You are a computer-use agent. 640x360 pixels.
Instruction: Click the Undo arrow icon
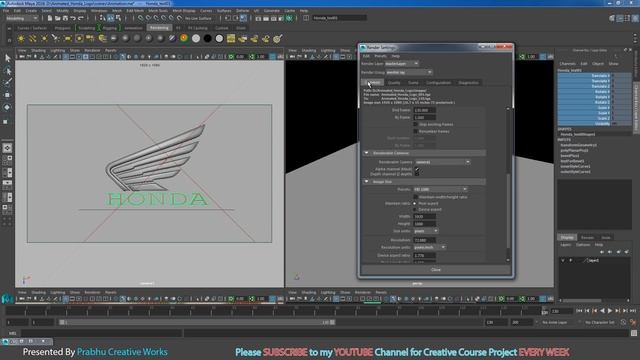pos(73,18)
